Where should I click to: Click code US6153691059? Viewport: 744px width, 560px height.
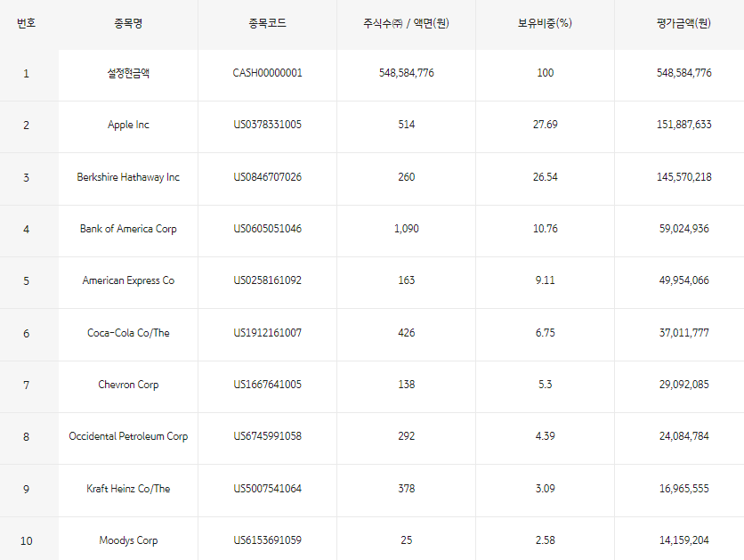(x=267, y=540)
